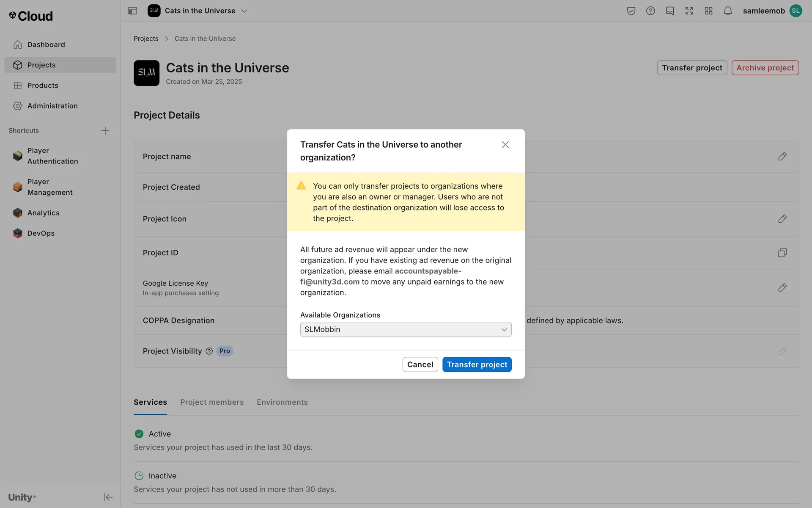Close the transfer dialog with X
This screenshot has width=812, height=508.
pyautogui.click(x=505, y=145)
